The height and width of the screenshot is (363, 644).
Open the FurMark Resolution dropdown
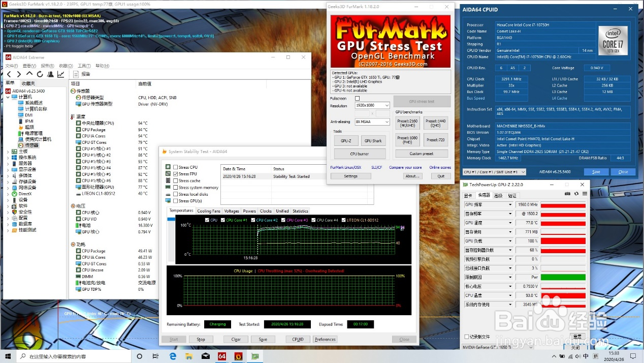pos(372,106)
